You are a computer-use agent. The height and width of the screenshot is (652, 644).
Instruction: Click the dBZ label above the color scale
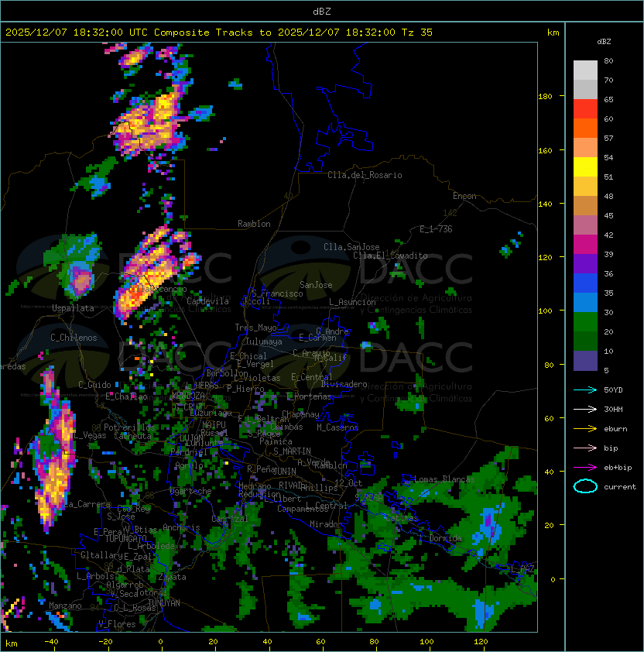[604, 42]
